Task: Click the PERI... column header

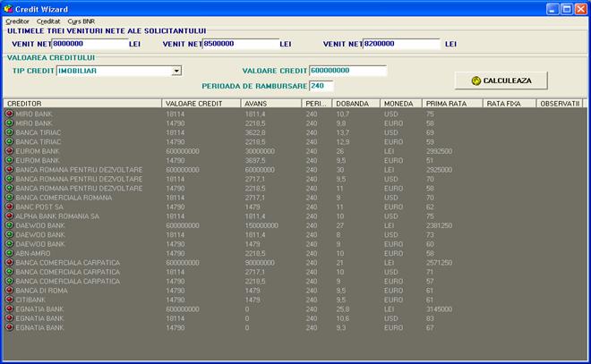Action: [317, 103]
